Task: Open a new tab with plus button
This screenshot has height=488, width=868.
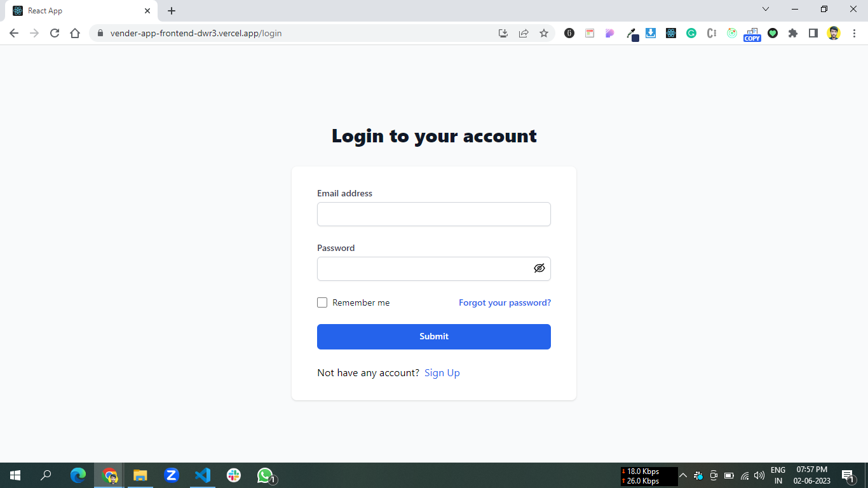Action: pyautogui.click(x=172, y=11)
